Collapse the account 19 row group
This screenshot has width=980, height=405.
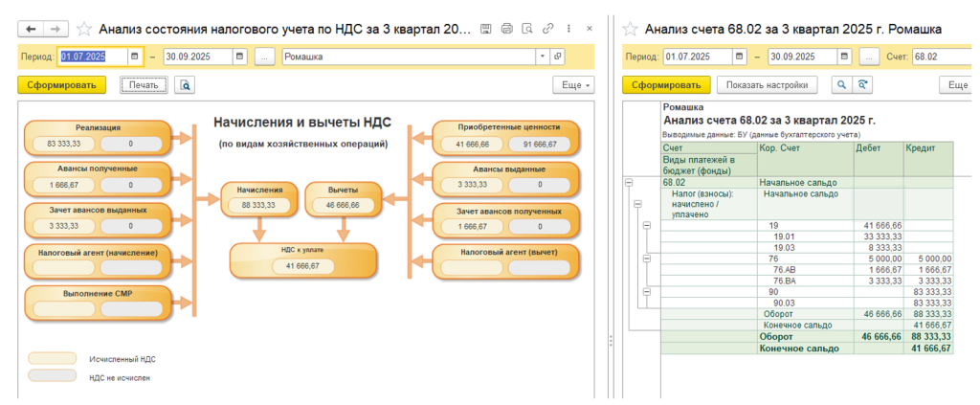(x=646, y=225)
